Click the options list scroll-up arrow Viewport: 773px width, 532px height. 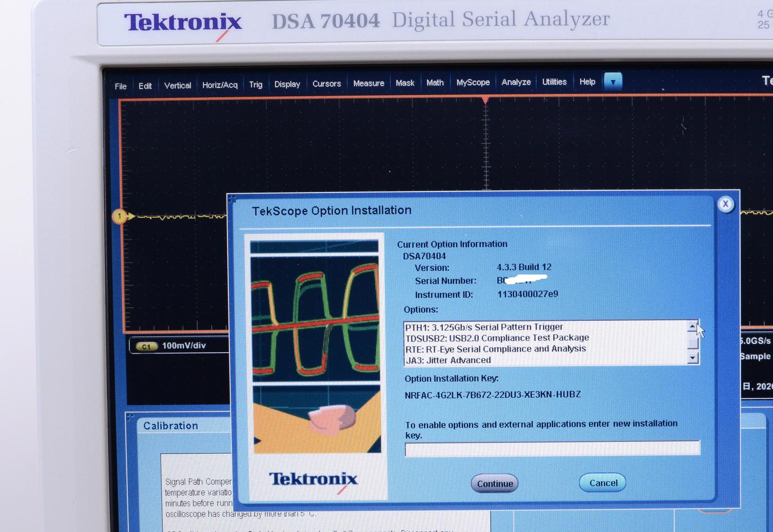pyautogui.click(x=692, y=326)
